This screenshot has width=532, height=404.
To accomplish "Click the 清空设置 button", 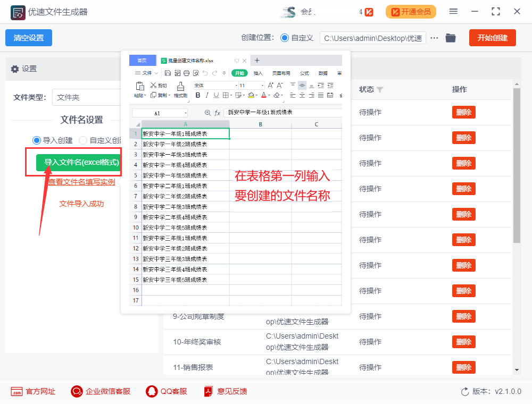I will [x=29, y=38].
